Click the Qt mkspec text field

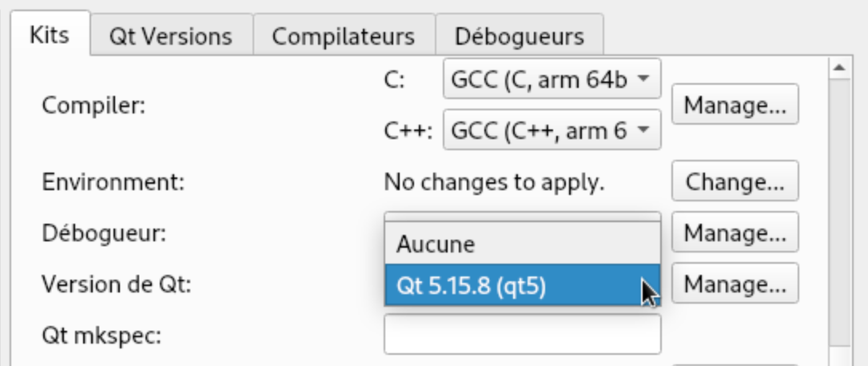coord(522,334)
